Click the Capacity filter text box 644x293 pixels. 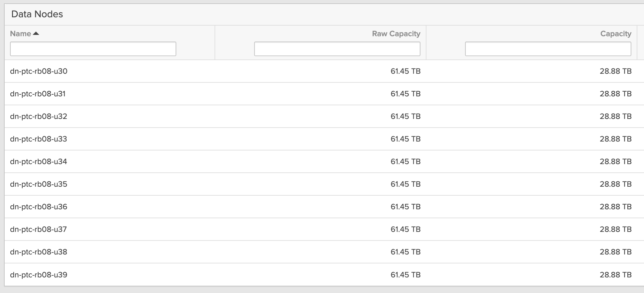[548, 49]
